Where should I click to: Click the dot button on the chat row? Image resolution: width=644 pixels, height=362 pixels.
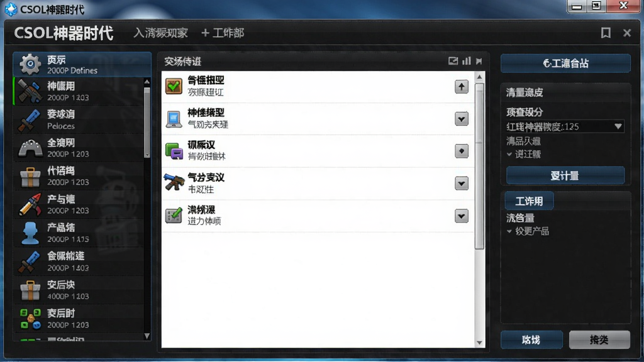click(462, 151)
